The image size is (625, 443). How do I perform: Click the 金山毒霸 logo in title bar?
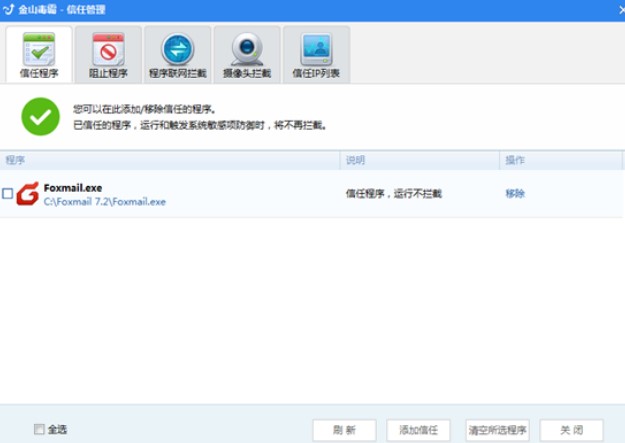pos(9,9)
